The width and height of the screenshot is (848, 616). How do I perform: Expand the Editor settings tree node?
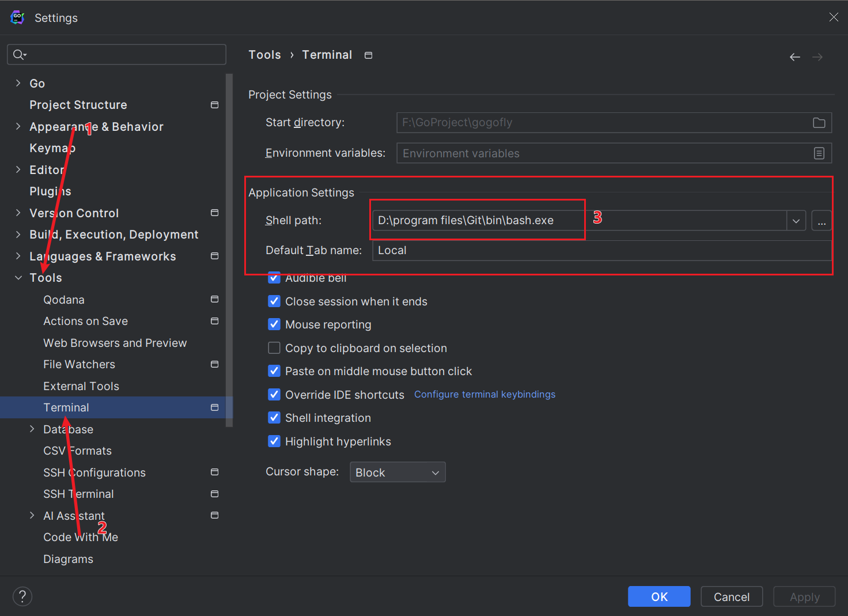(18, 170)
